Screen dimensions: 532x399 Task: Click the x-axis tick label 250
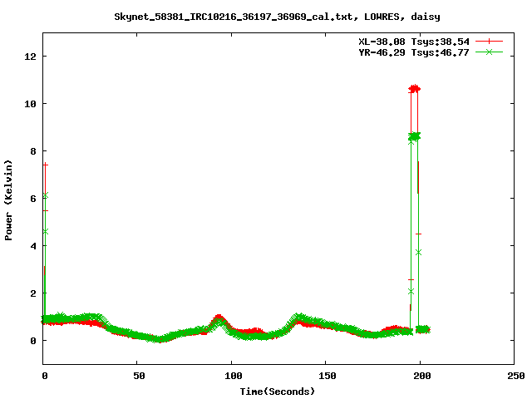(x=516, y=376)
